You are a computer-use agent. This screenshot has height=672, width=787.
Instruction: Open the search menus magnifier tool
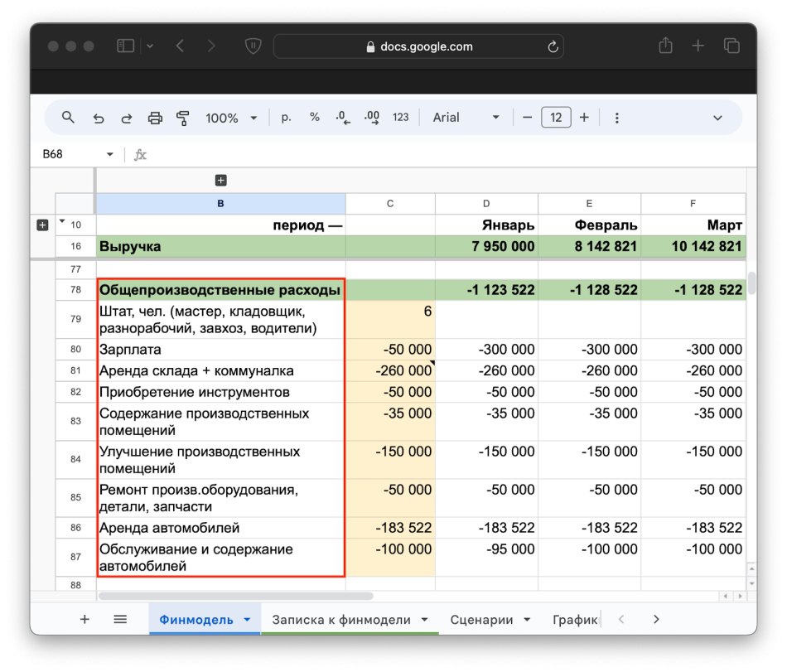tap(68, 118)
